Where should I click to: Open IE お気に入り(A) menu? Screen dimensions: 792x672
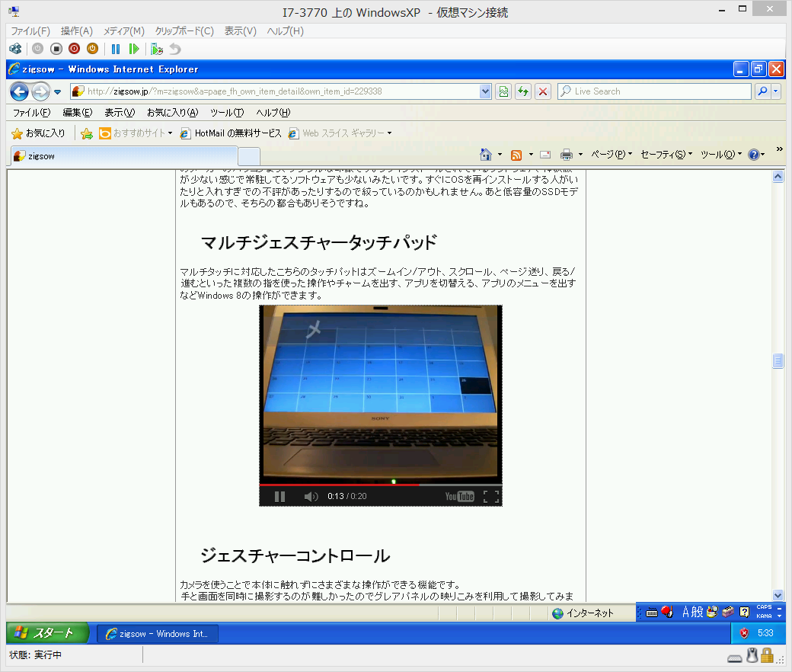(x=172, y=113)
